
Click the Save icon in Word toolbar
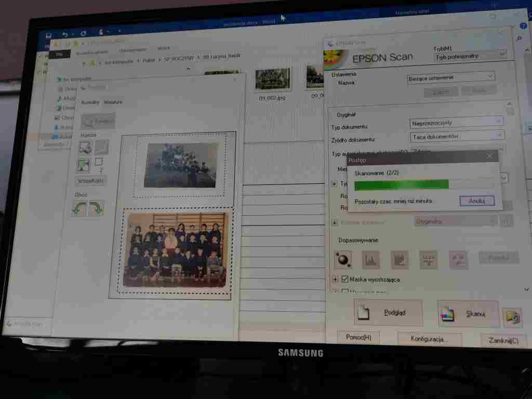point(48,35)
